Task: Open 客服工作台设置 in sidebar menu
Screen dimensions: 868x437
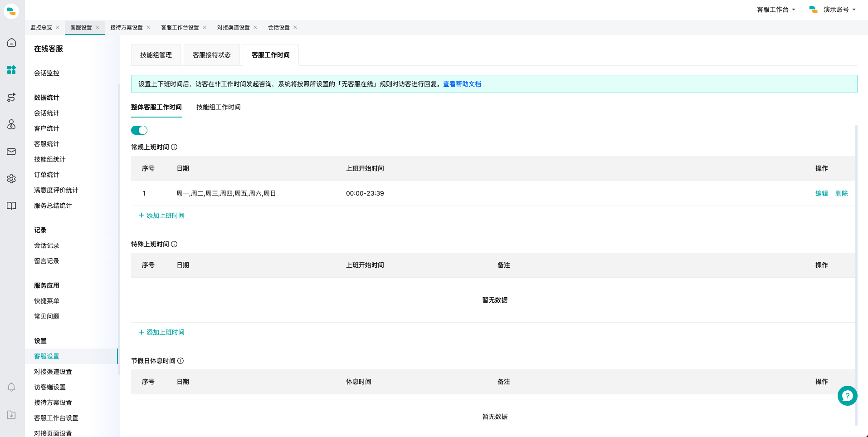Action: (56, 418)
